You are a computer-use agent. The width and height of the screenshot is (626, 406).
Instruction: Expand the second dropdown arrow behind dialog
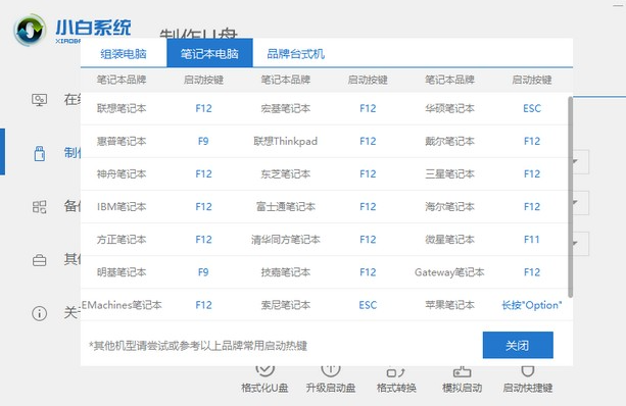coord(575,202)
